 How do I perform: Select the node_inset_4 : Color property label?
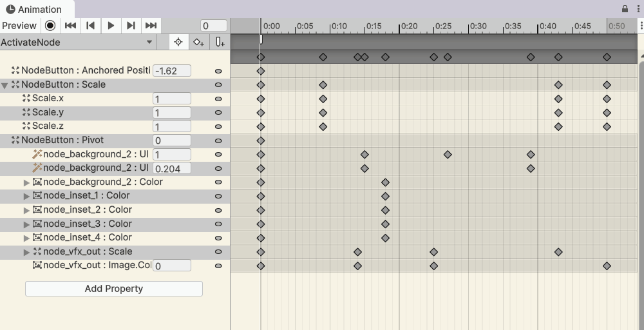click(x=88, y=238)
